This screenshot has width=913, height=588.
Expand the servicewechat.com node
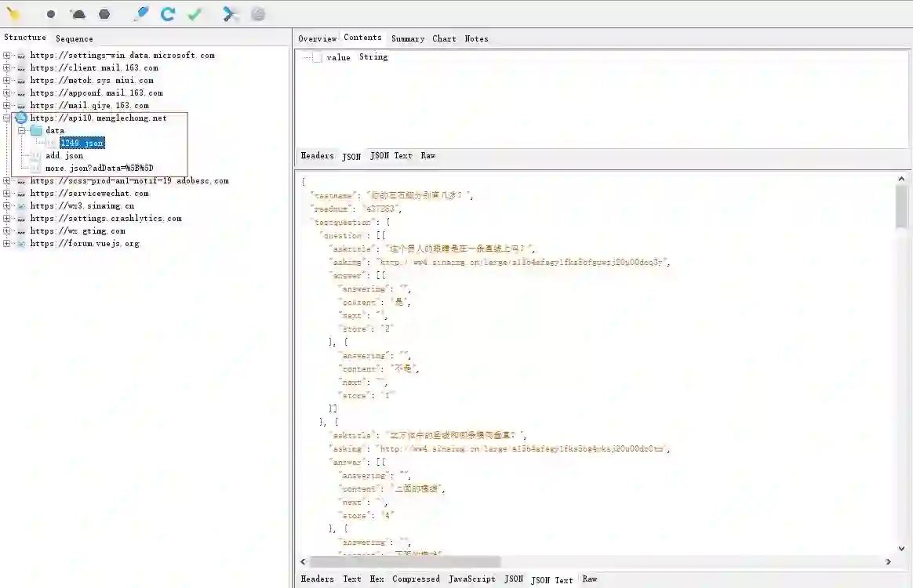point(6,194)
